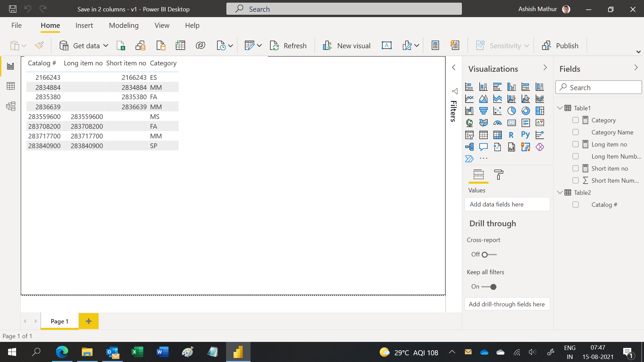Collapse the Fields pane chevron
Viewport: 644px width, 362px height.
[636, 67]
